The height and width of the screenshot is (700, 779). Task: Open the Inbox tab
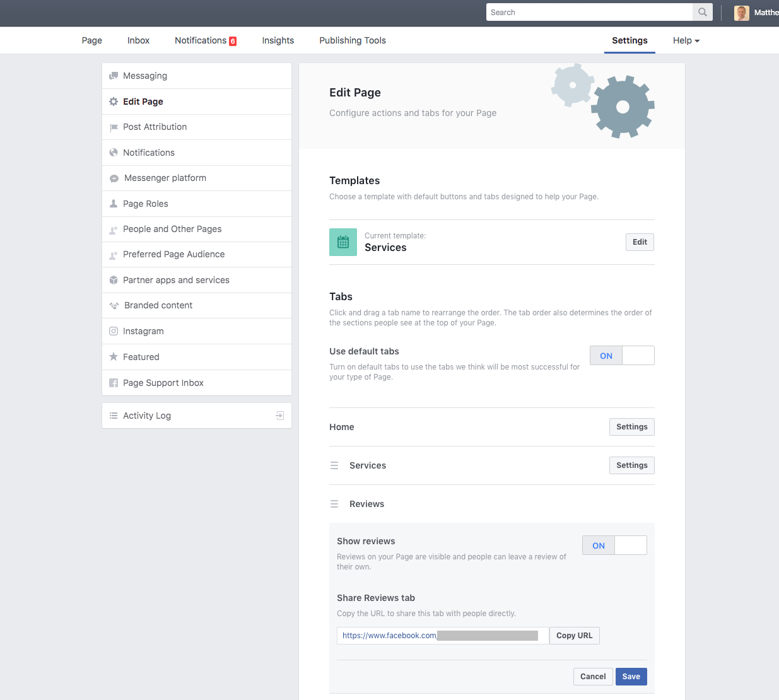pos(138,40)
